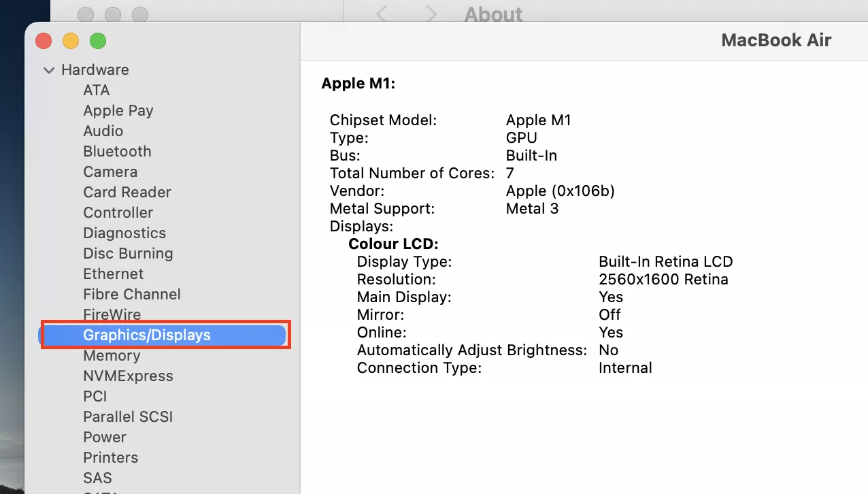
Task: Collapse the Hardware section chevron
Action: [49, 70]
